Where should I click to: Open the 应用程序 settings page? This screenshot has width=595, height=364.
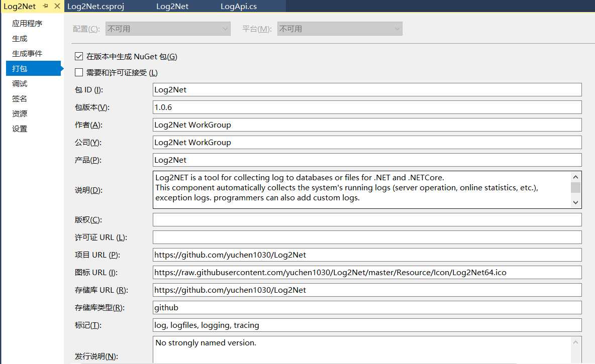click(x=27, y=24)
